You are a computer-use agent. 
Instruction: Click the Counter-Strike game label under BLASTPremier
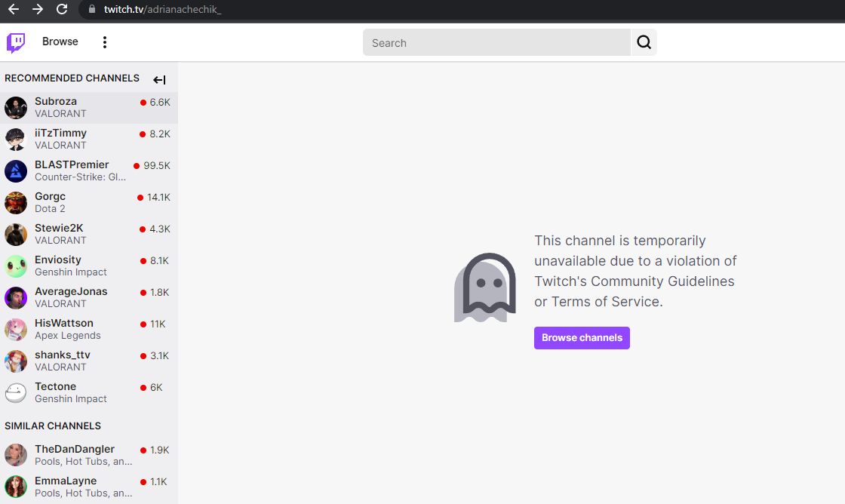click(x=80, y=177)
